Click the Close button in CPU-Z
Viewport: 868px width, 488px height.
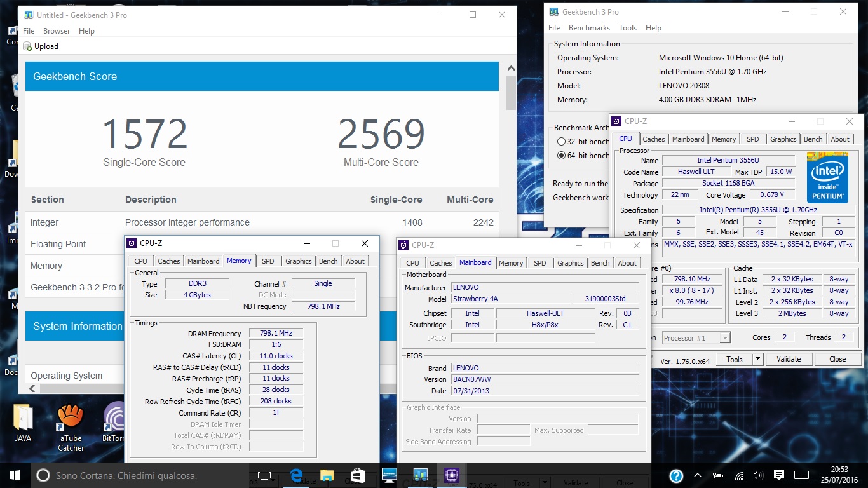pos(837,359)
